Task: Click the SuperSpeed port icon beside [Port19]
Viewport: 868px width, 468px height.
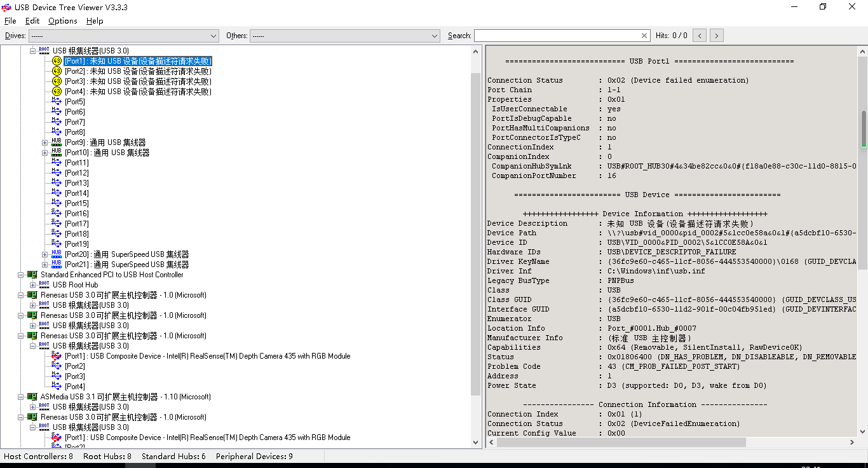Action: pyautogui.click(x=57, y=244)
